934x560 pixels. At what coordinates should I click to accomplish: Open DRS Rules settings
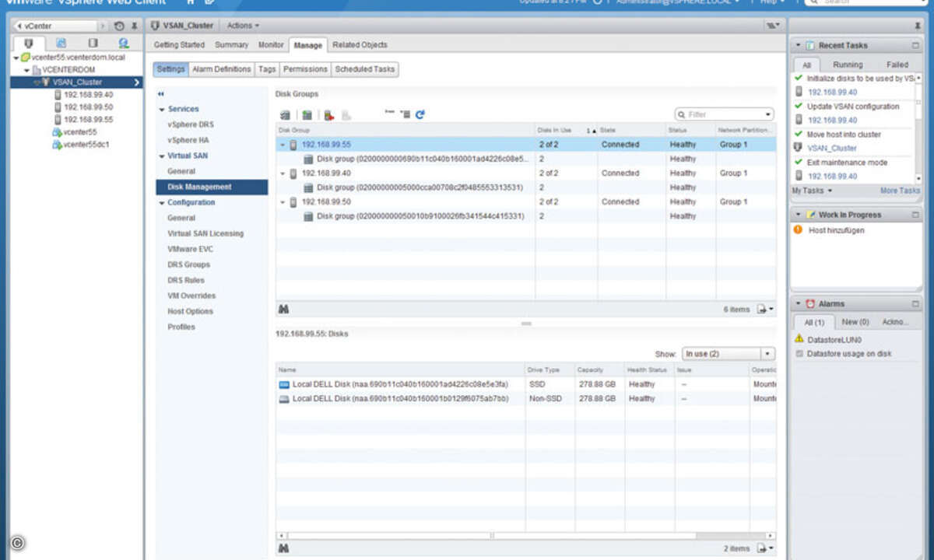tap(186, 280)
